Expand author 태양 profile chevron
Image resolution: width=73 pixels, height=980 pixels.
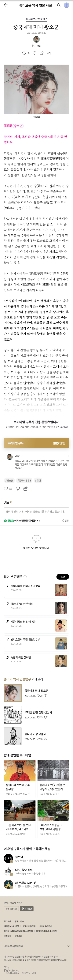click(68, 456)
